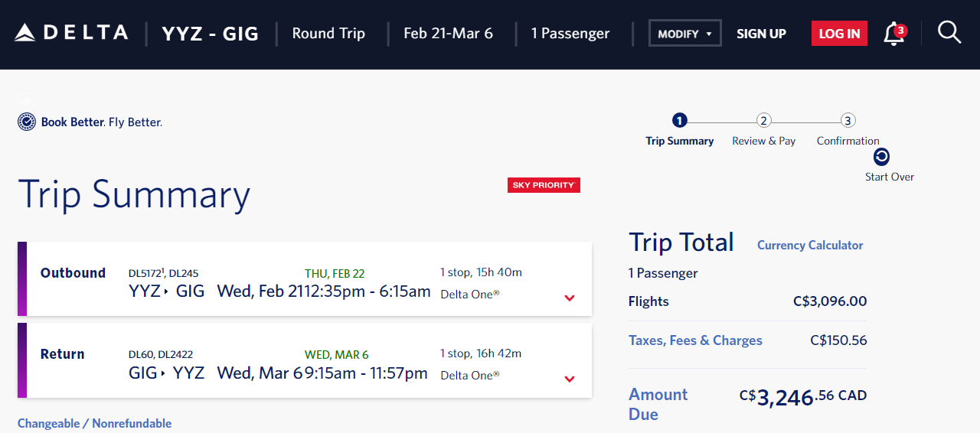
Task: Open the notifications bell icon
Action: pyautogui.click(x=893, y=34)
